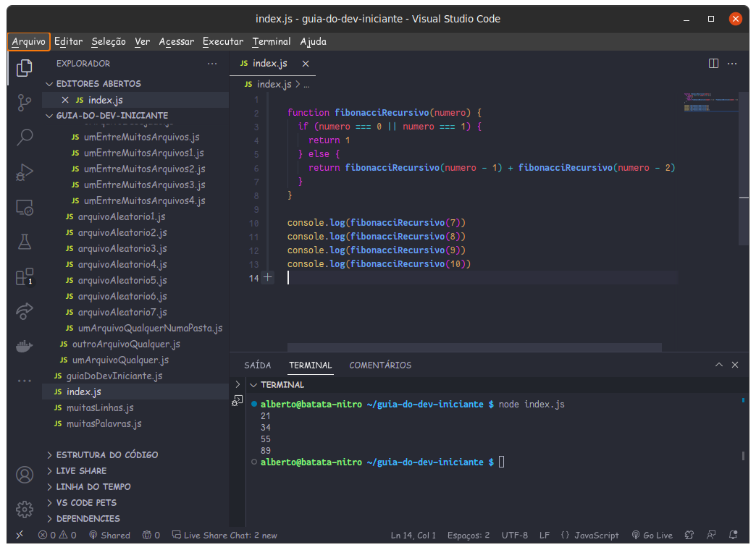Open muitasLinhas.js in the explorer

tap(100, 408)
